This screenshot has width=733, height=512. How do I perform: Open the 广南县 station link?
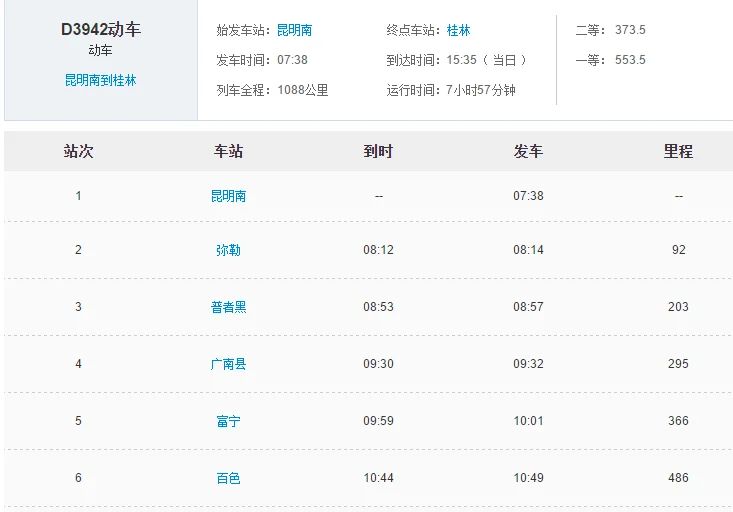[228, 364]
